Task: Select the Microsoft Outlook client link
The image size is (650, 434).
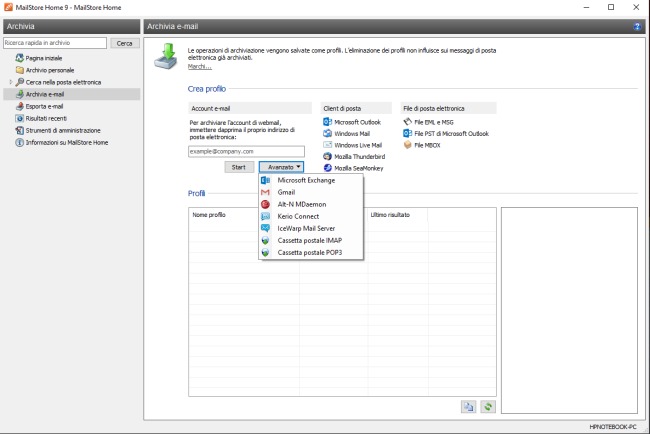Action: [x=357, y=122]
